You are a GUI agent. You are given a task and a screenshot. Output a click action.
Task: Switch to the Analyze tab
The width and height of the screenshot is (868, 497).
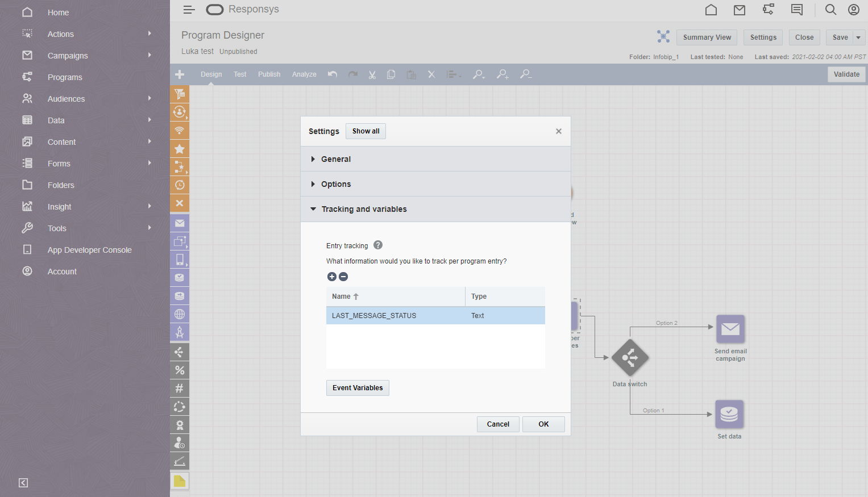click(x=304, y=74)
